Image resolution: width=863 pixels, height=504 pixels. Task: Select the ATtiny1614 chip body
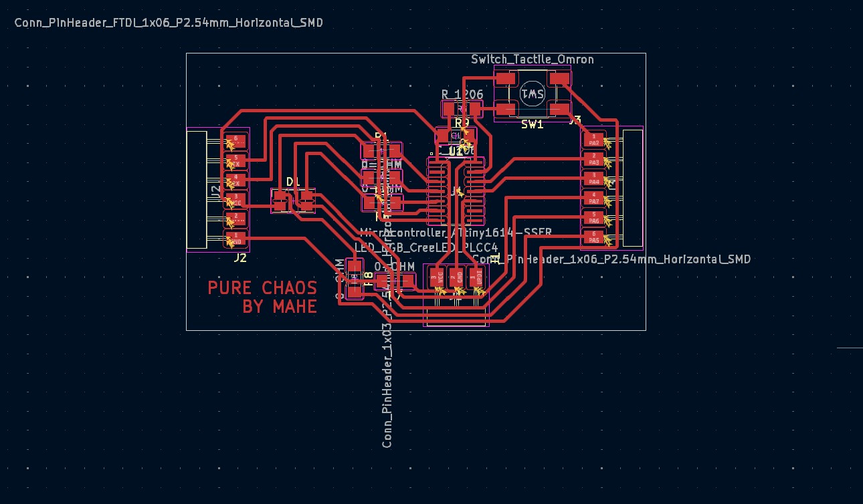click(x=456, y=191)
